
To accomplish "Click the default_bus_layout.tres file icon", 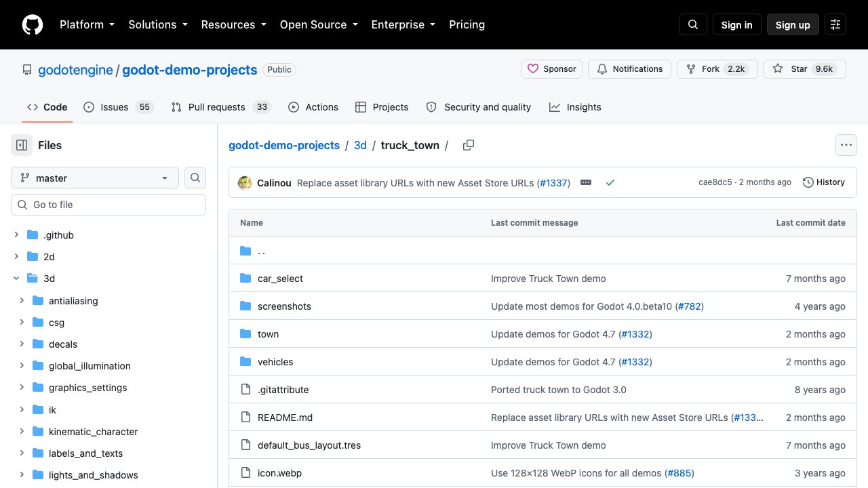I will 245,445.
